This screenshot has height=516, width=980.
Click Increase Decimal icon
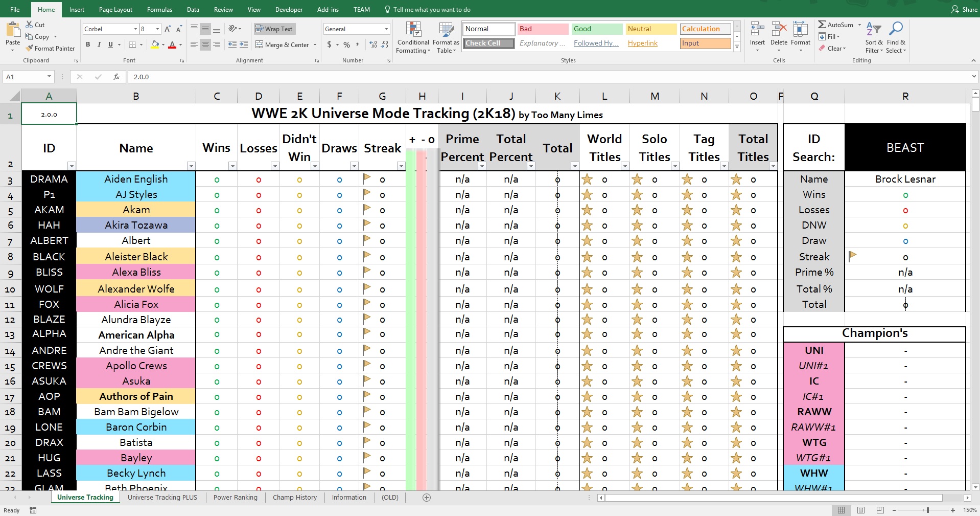click(x=374, y=44)
